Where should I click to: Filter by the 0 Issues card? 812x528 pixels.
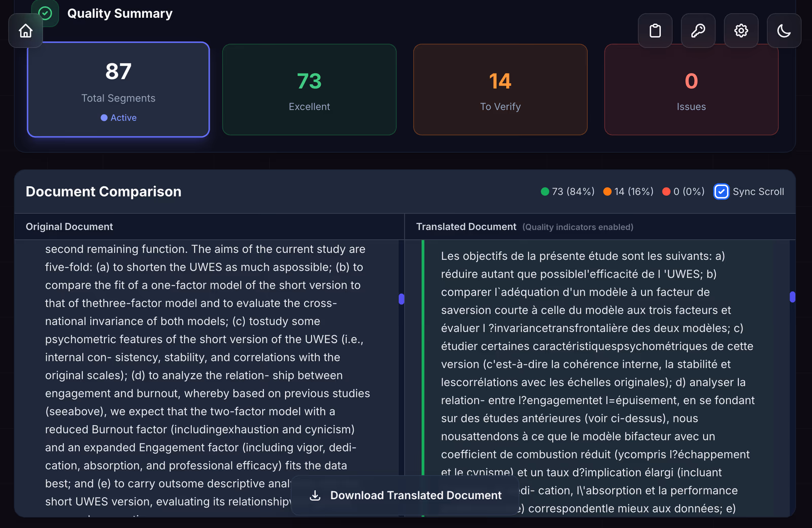tap(691, 89)
